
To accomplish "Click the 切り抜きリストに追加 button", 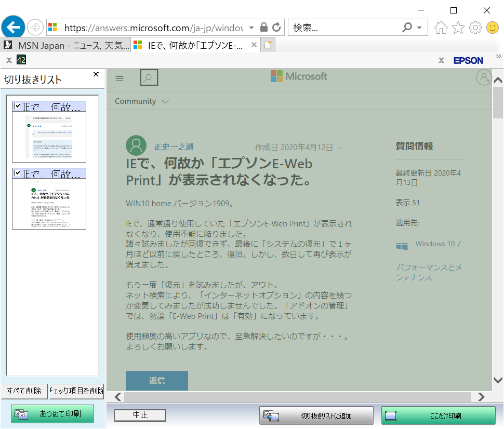I will pos(316,415).
